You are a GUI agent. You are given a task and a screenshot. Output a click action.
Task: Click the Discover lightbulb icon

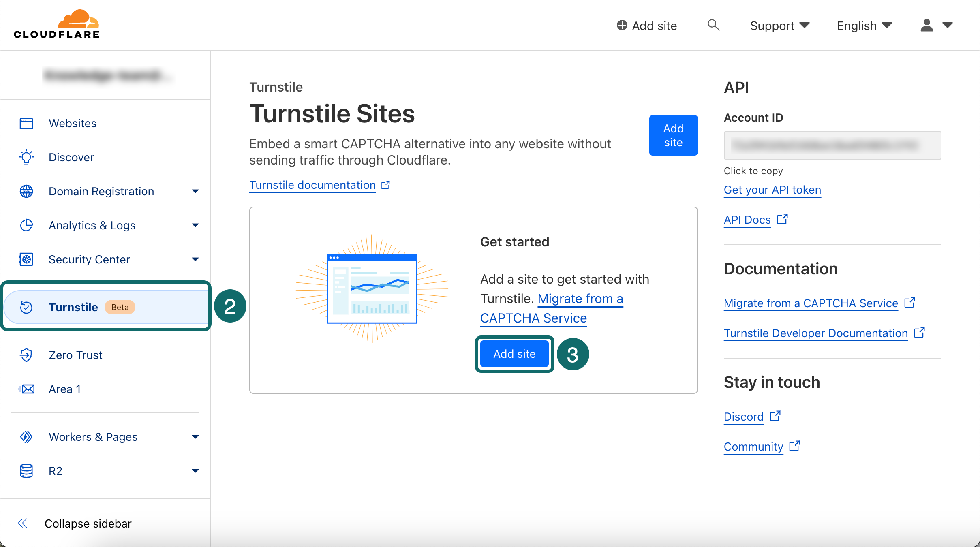tap(26, 157)
